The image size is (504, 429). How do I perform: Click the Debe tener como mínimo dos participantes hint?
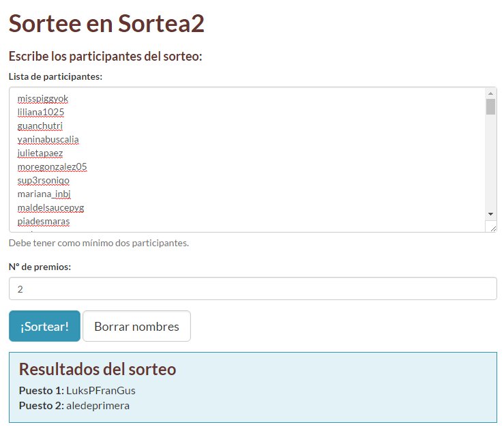[x=99, y=243]
